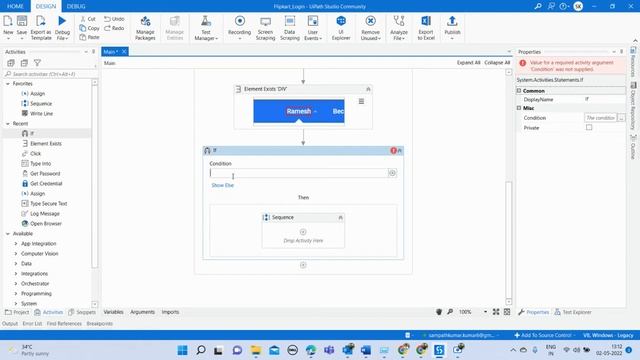
Task: Toggle the Private checkbox
Action: [589, 127]
